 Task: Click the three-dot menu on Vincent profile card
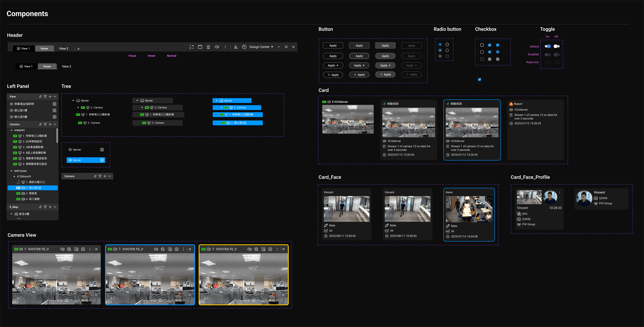[x=559, y=193]
